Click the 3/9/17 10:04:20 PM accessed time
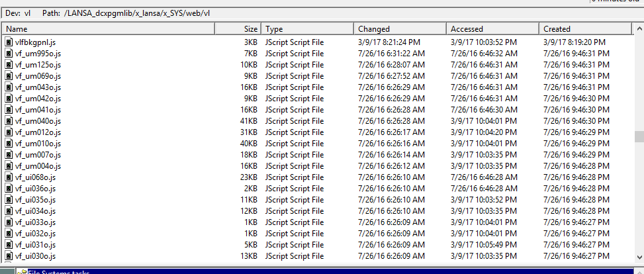Image resolution: width=644 pixels, height=274 pixels. [483, 132]
